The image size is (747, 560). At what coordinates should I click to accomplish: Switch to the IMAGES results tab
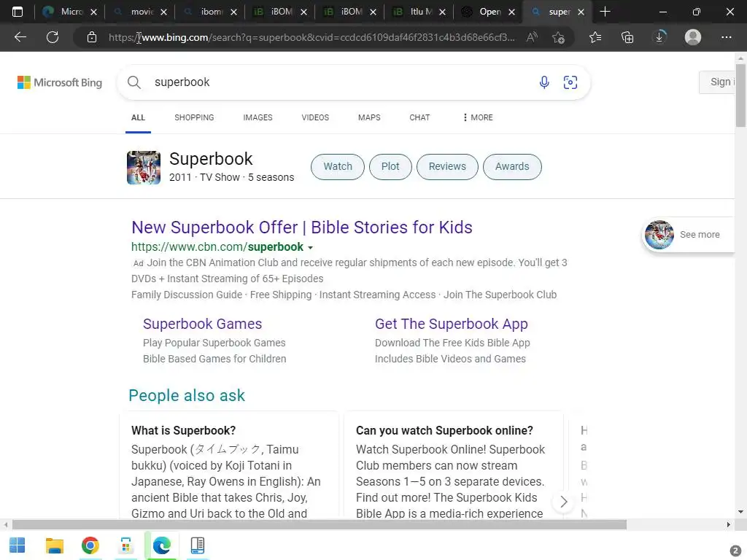[x=258, y=117]
